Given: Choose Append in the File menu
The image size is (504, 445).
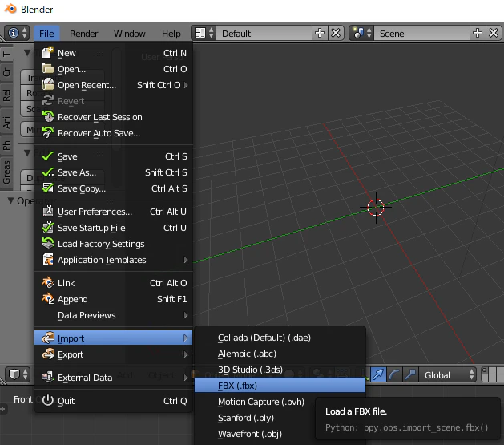Looking at the screenshot, I should (x=114, y=299).
